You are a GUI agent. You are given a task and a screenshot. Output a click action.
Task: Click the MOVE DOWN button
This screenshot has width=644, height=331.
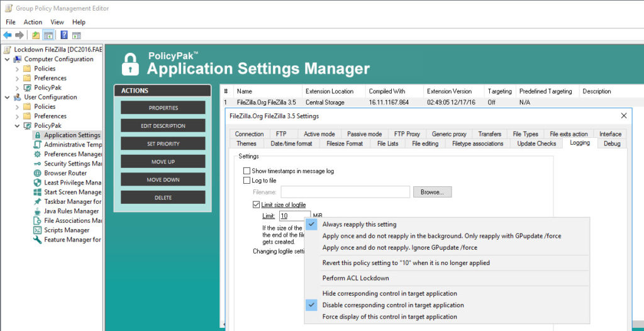coord(163,180)
